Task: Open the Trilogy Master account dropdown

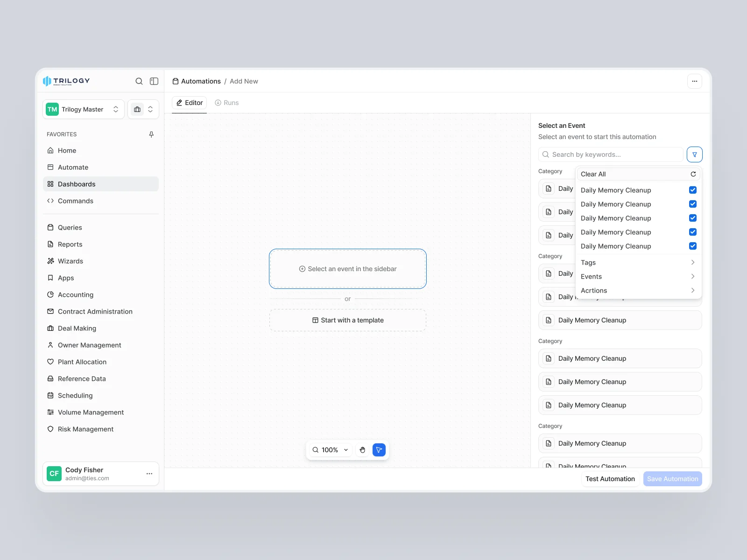Action: pyautogui.click(x=84, y=109)
